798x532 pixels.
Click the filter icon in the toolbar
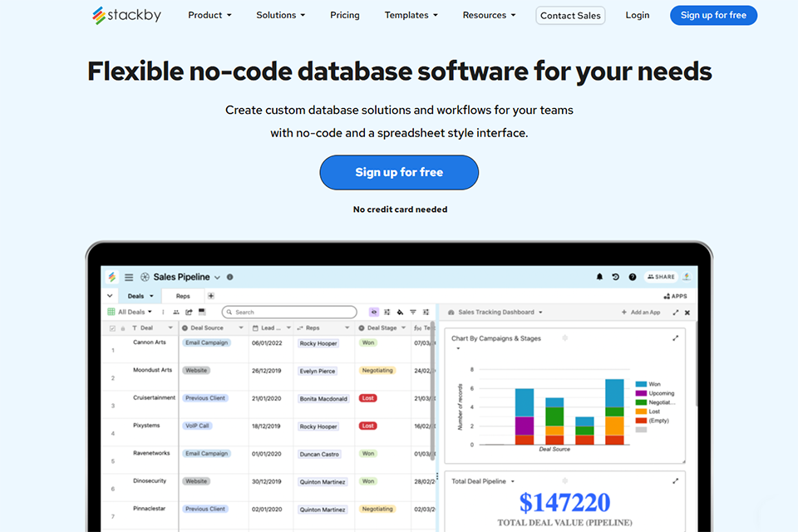413,312
